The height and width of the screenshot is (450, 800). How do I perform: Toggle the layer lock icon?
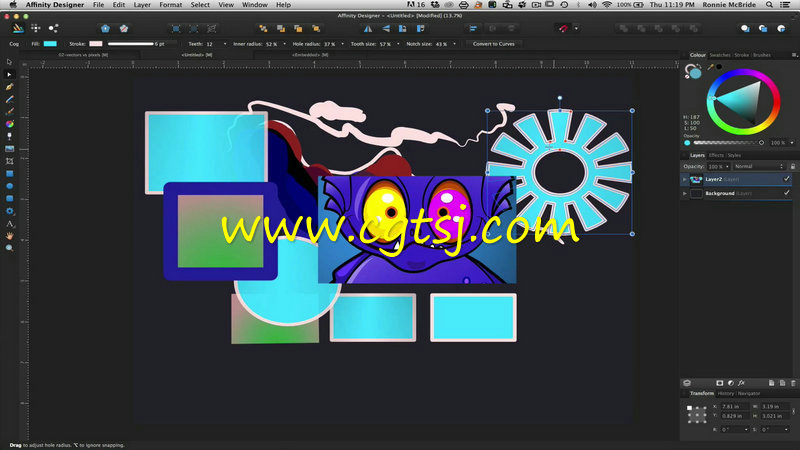point(792,166)
